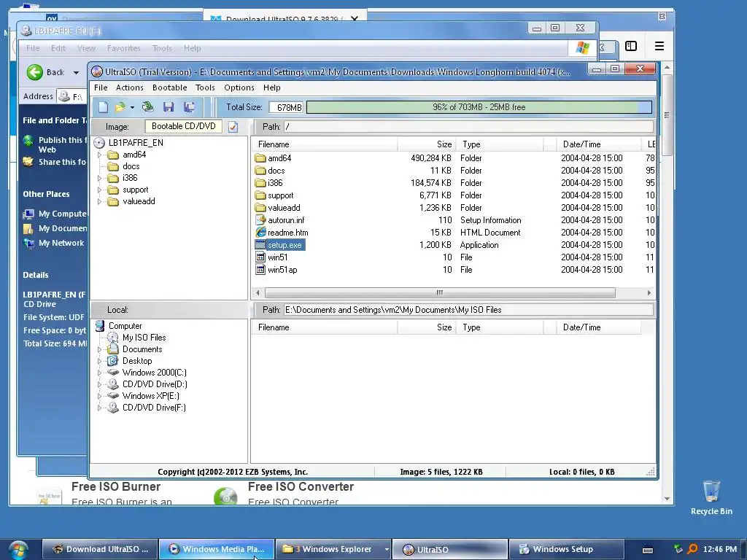Select Computer node in Local tree
747x560 pixels.
pos(125,326)
